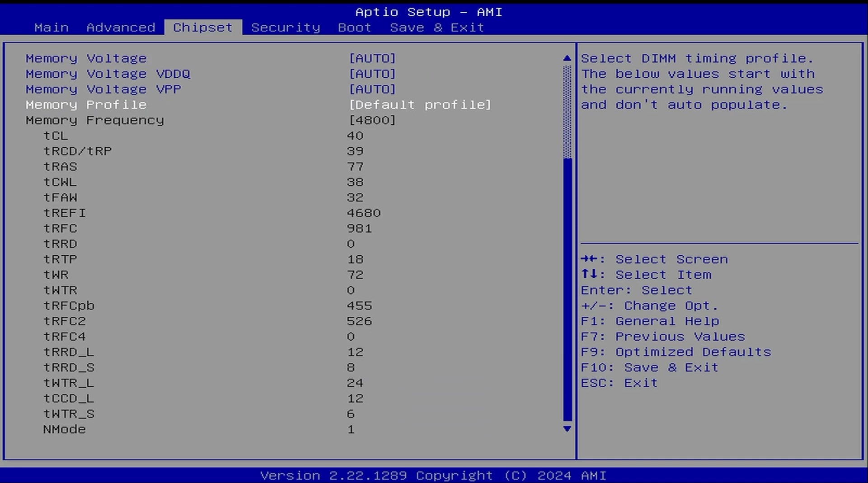This screenshot has height=483, width=868.
Task: Open the Default profile selector
Action: (x=420, y=105)
